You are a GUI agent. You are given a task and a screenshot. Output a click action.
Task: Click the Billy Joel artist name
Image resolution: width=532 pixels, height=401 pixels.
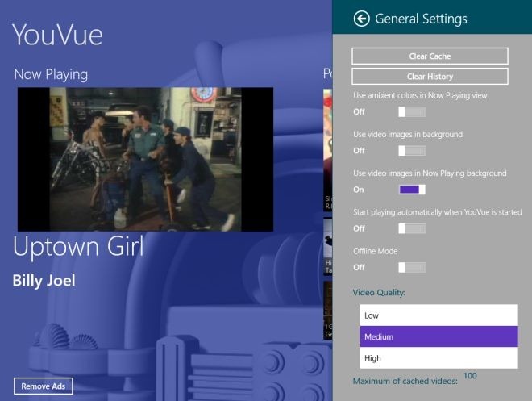tap(44, 281)
